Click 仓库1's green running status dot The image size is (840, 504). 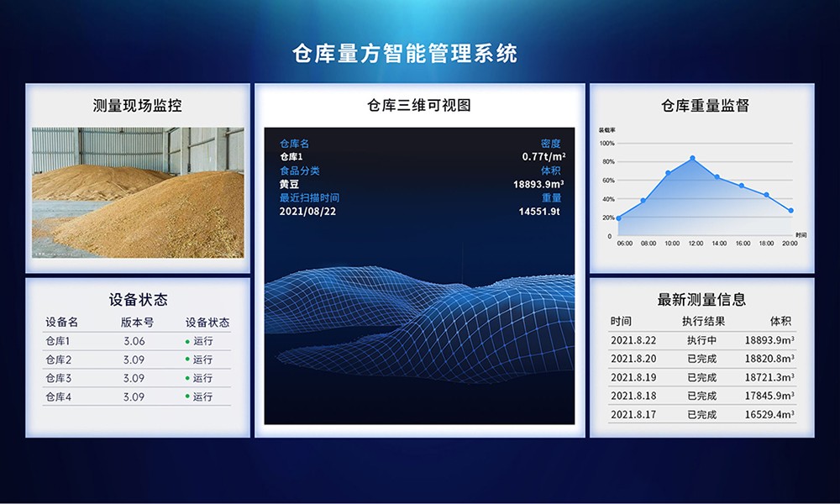pyautogui.click(x=187, y=340)
